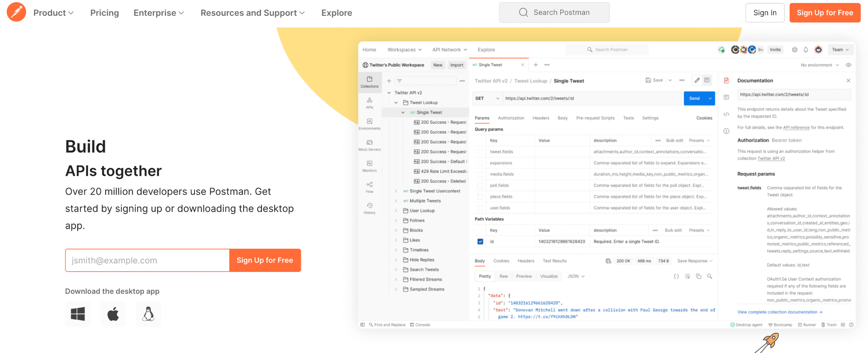Open Environments in the app sidebar
The image size is (868, 353).
tap(370, 124)
